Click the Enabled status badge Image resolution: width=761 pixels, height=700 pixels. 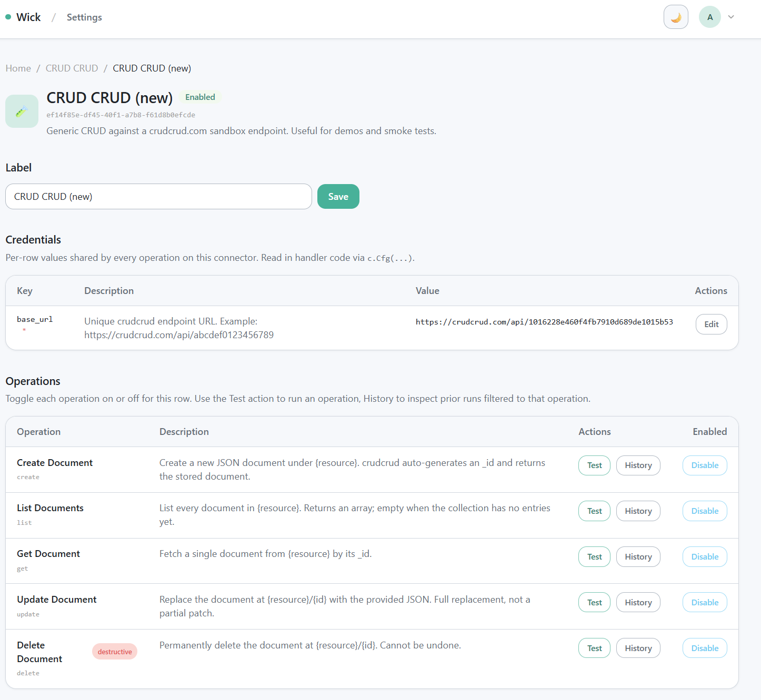pos(200,97)
